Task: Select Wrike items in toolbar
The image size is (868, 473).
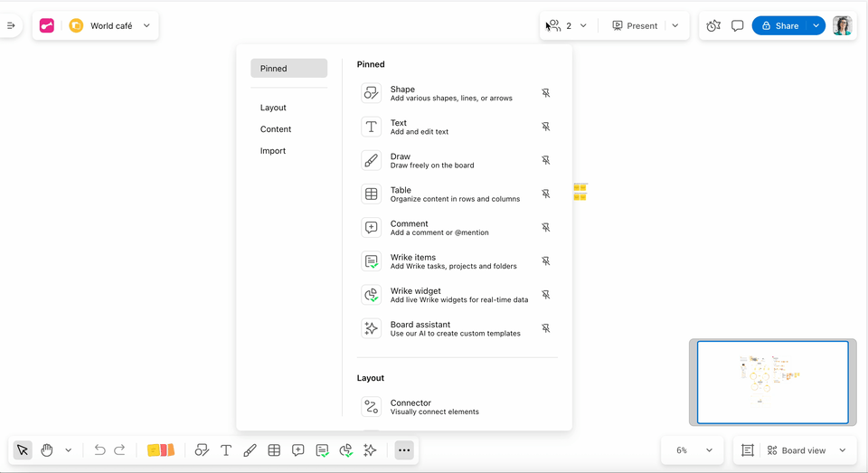Action: [322, 450]
